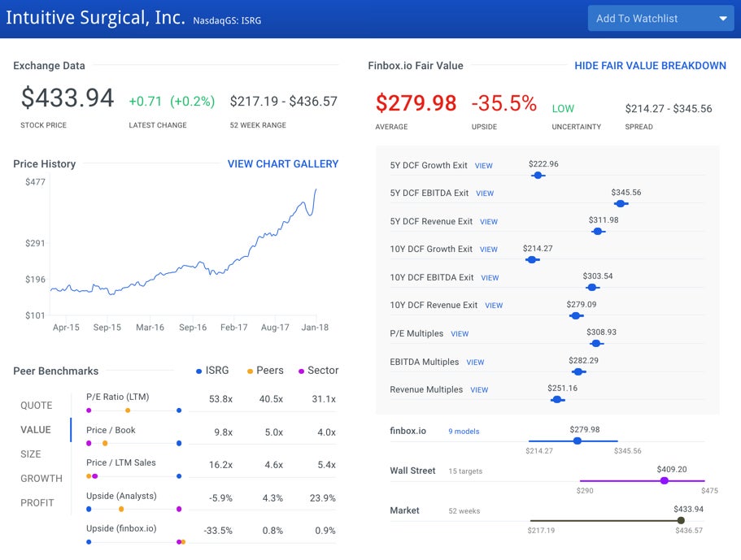The width and height of the screenshot is (741, 560).
Task: Click the Price / LTM Sales label
Action: click(121, 462)
